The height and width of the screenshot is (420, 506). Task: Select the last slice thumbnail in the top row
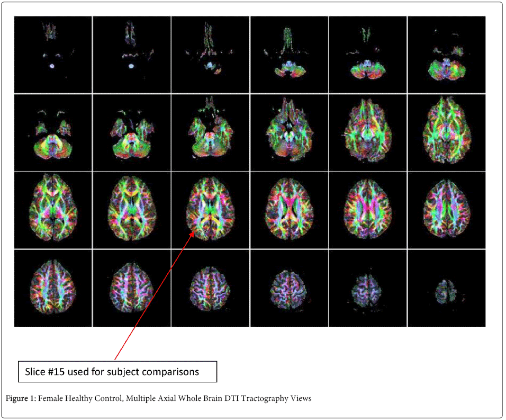click(x=446, y=54)
